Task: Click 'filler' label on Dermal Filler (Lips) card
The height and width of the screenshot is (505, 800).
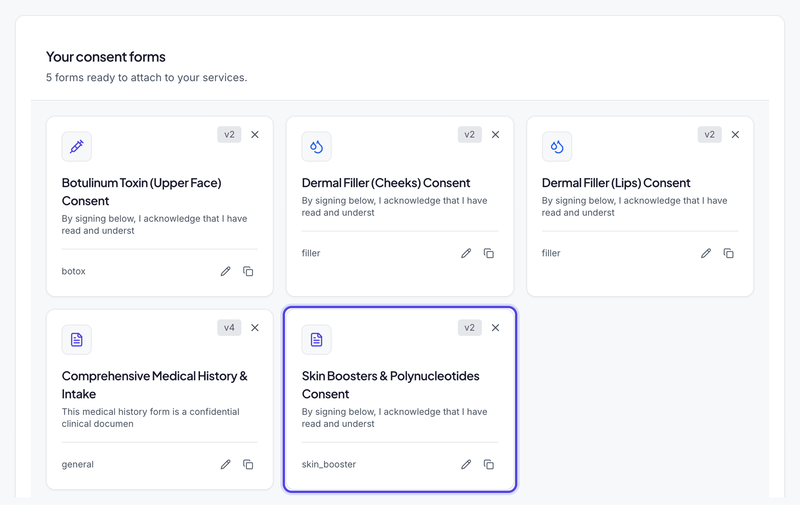Action: click(551, 253)
